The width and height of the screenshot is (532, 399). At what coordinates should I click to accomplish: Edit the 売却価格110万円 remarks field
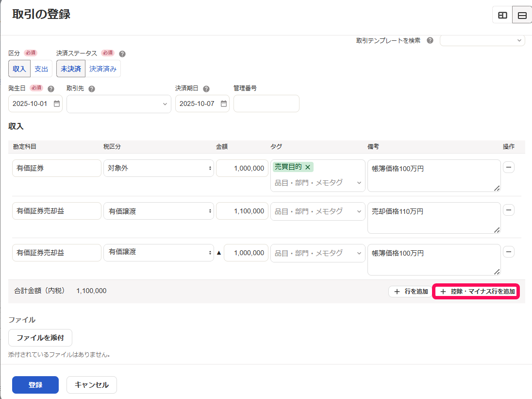434,218
